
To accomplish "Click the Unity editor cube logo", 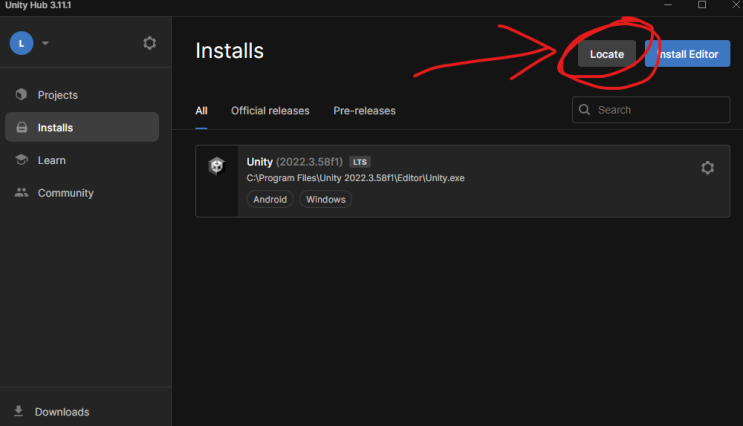I will pos(217,166).
